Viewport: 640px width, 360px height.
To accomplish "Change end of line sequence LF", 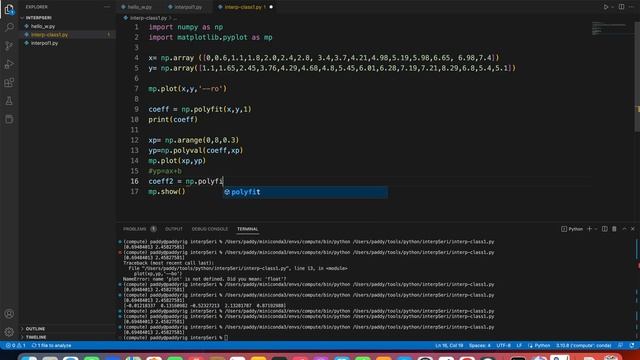I will click(x=519, y=345).
